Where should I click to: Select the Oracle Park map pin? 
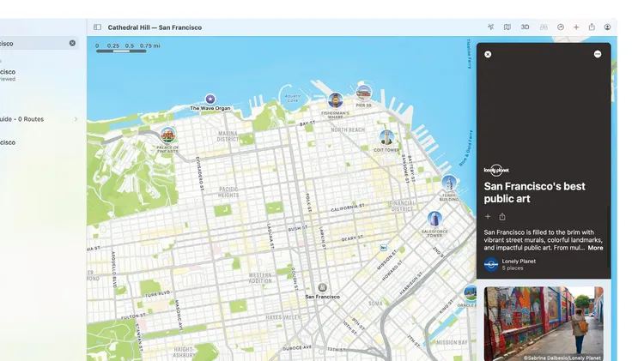470,293
